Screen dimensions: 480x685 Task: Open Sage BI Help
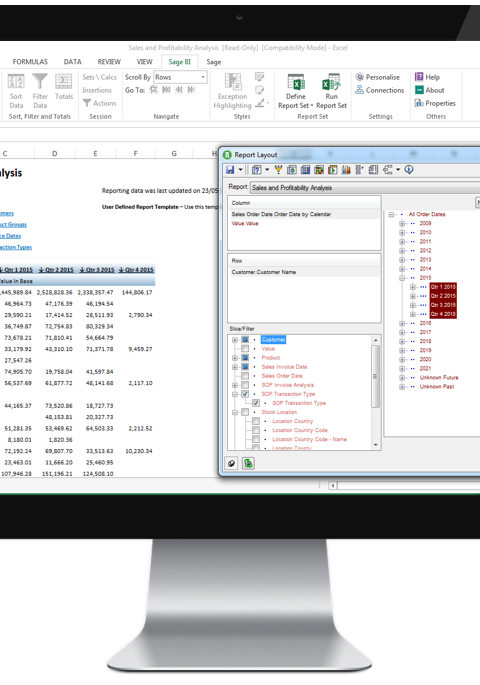[x=427, y=77]
